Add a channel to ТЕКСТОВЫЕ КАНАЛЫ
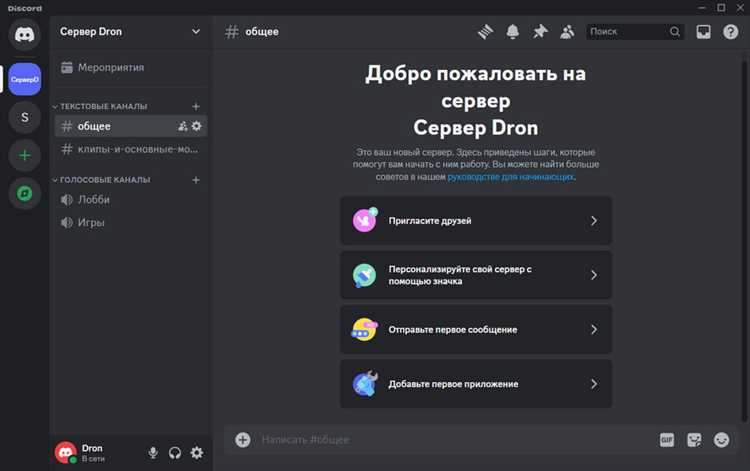This screenshot has width=750, height=471. click(x=196, y=106)
